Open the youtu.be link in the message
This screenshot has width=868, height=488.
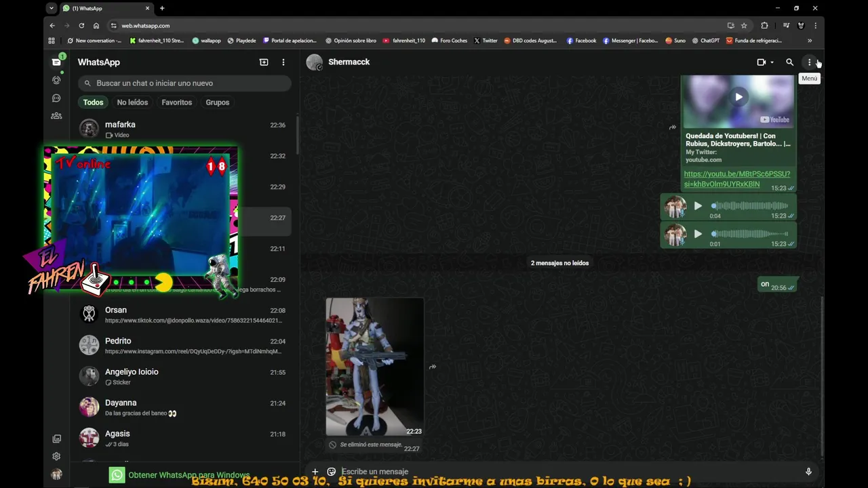pyautogui.click(x=737, y=179)
